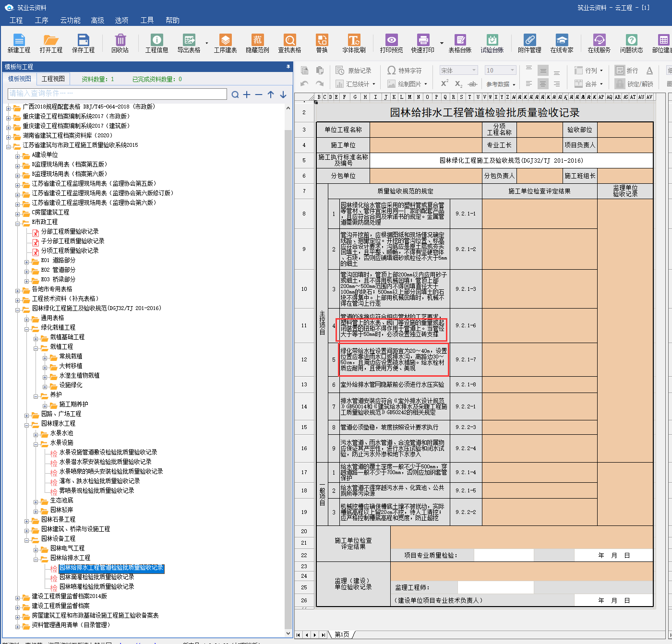Open the 高级 menu

(98, 20)
